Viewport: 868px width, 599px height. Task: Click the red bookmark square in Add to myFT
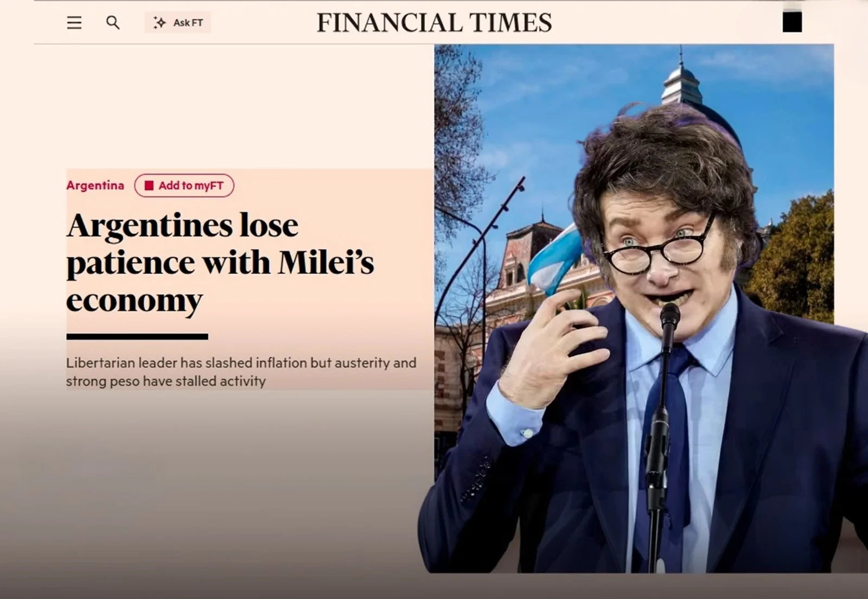click(149, 186)
